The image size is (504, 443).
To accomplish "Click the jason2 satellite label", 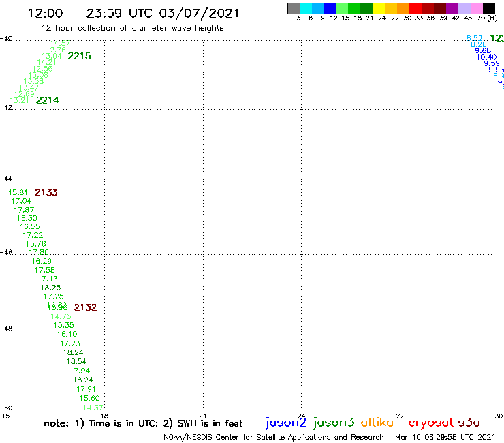I will pyautogui.click(x=286, y=423).
